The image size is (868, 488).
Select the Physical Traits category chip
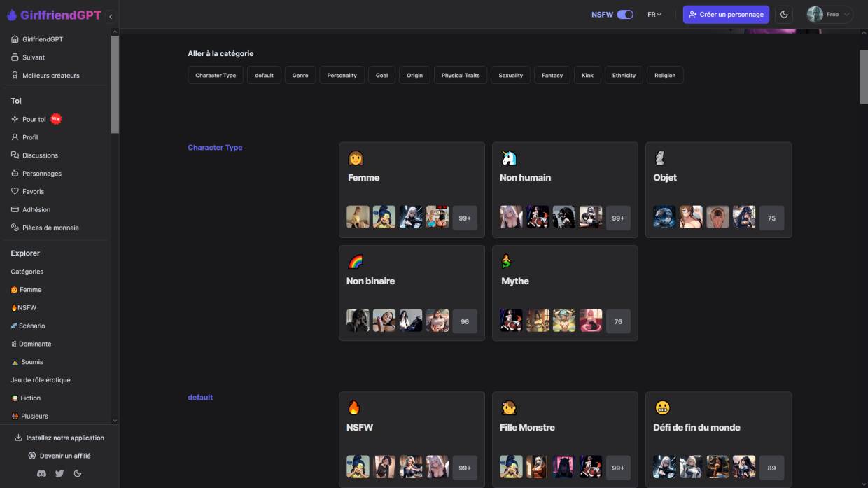tap(460, 75)
